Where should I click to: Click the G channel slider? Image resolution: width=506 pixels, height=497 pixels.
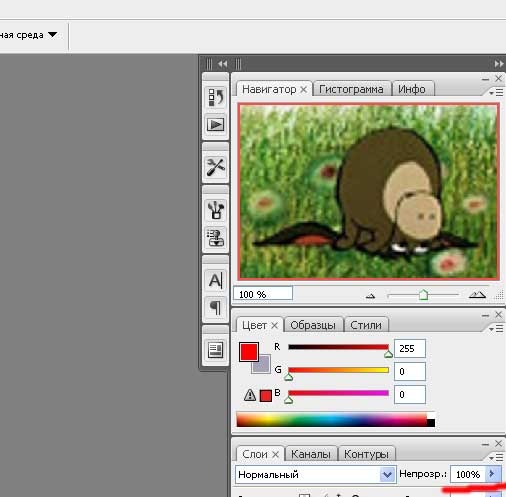(x=338, y=370)
